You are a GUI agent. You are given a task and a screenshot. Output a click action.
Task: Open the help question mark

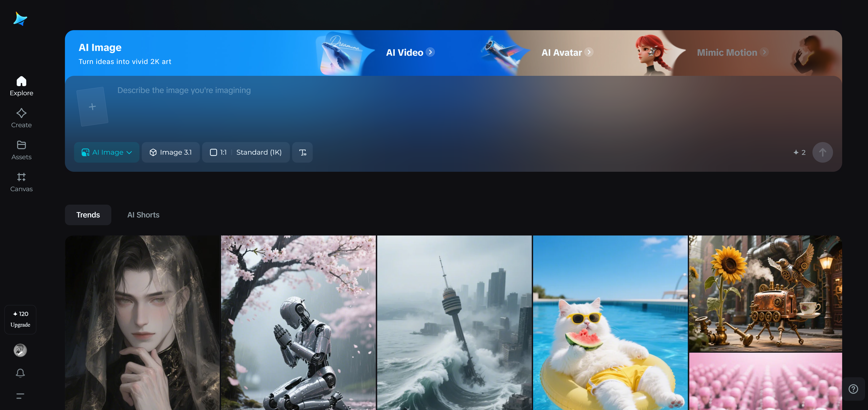(854, 389)
